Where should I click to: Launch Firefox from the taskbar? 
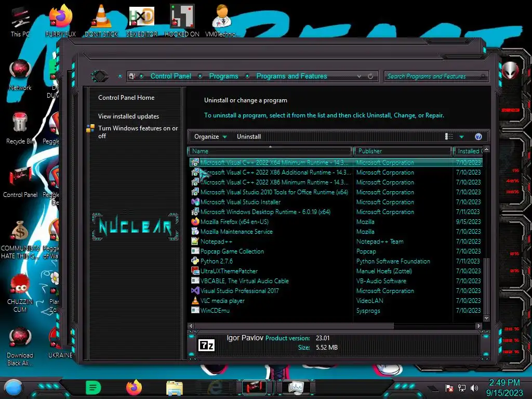tap(134, 388)
